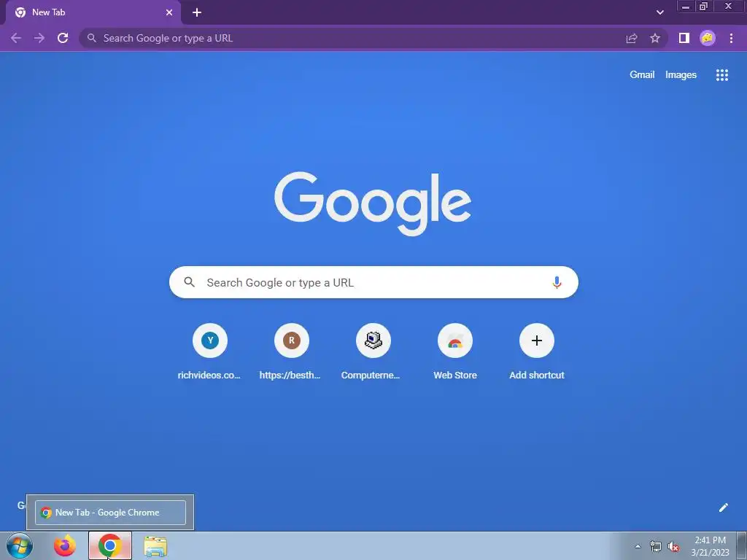Go forward using the forward arrow
Image resolution: width=747 pixels, height=560 pixels.
coord(39,38)
